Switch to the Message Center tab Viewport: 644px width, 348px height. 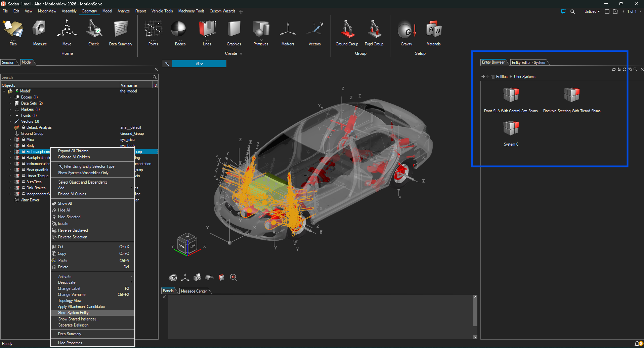pyautogui.click(x=194, y=291)
